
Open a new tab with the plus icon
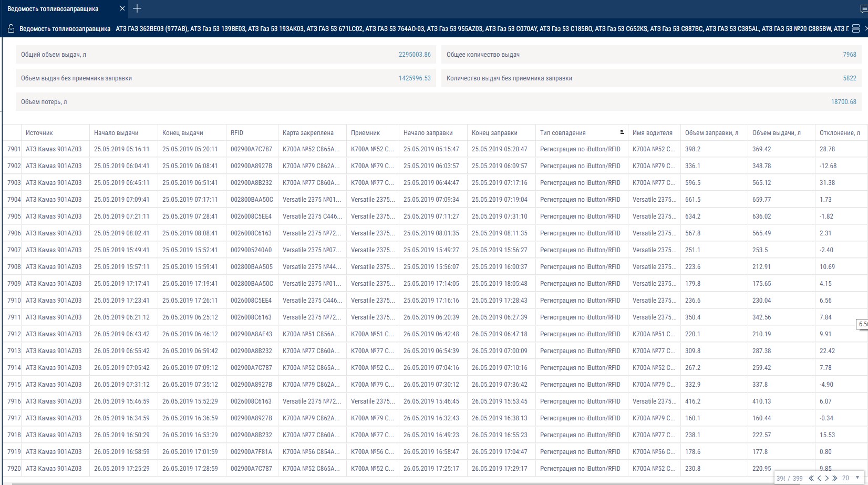pyautogui.click(x=137, y=8)
